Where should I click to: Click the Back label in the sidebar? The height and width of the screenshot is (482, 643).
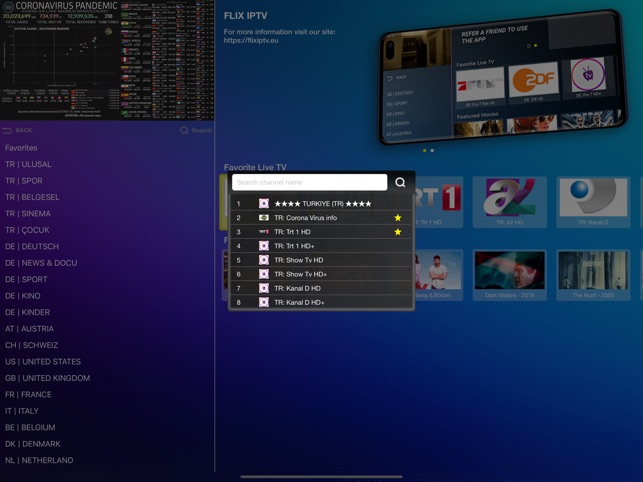tap(23, 130)
